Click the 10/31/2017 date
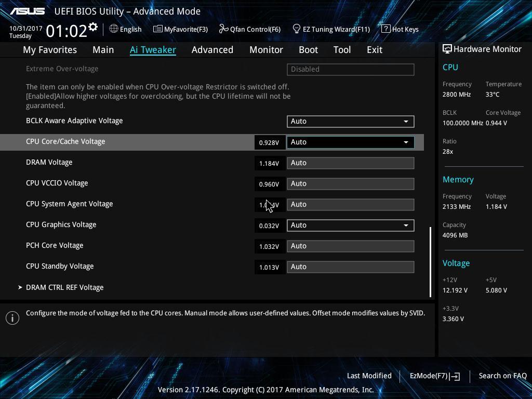 pyautogui.click(x=26, y=29)
